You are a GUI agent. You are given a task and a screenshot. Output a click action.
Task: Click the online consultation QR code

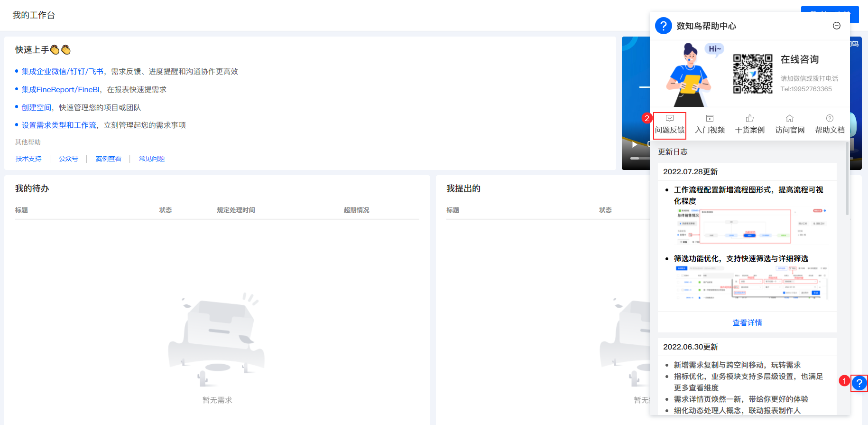click(x=753, y=74)
